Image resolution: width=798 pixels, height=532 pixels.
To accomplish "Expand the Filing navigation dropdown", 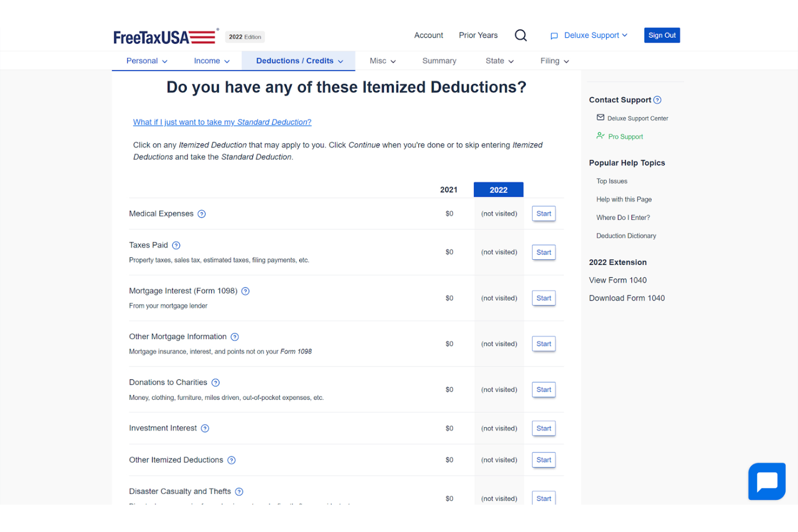I will tap(566, 61).
